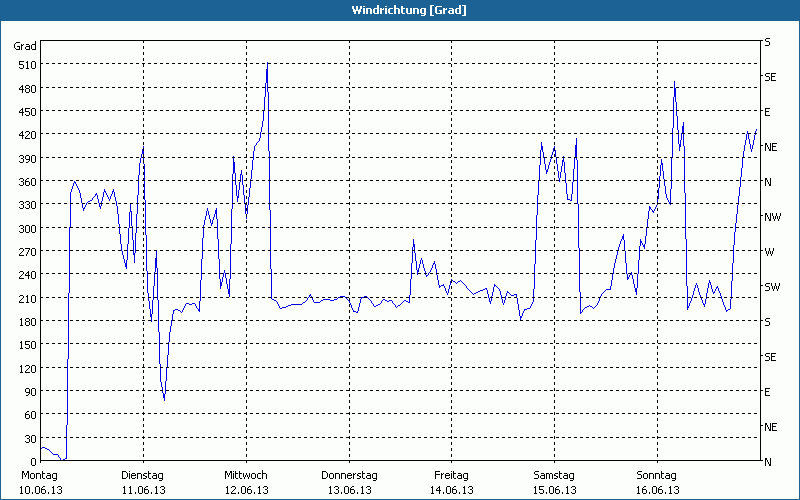
Task: Click the NW compass label
Action: tap(772, 217)
